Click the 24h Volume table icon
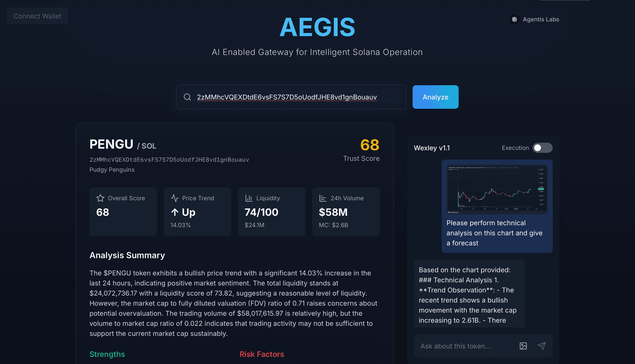 [x=323, y=198]
